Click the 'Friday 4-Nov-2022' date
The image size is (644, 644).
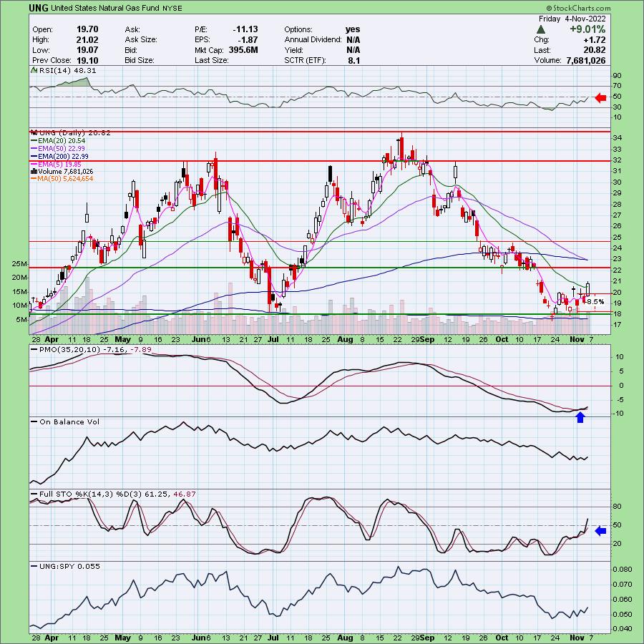click(x=572, y=19)
